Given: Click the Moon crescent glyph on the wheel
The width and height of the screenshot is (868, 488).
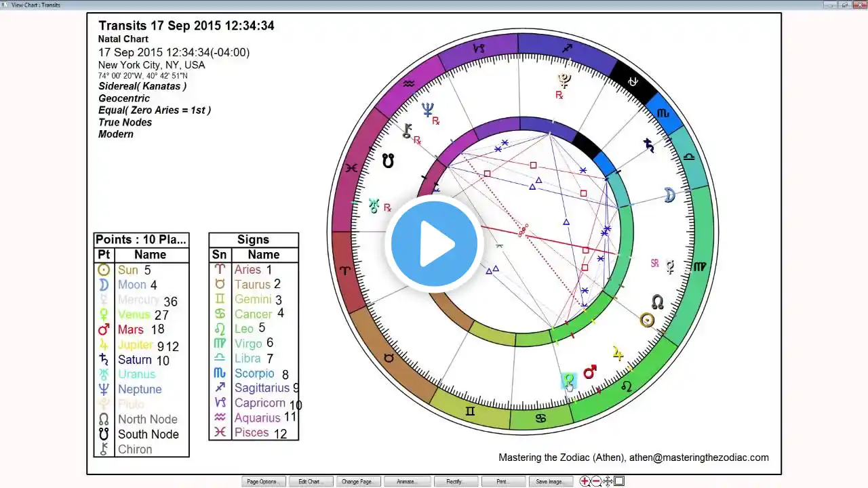Looking at the screenshot, I should pos(669,195).
